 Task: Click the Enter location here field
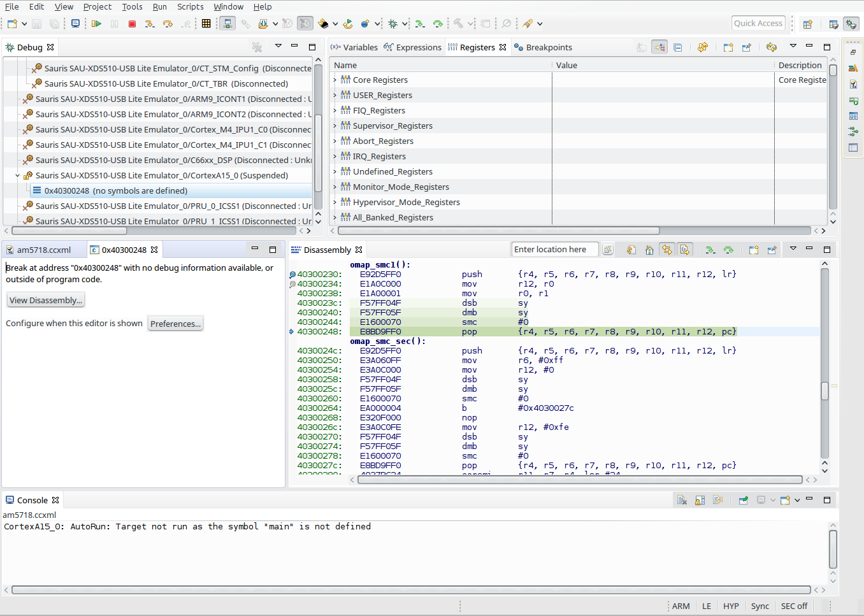click(554, 250)
